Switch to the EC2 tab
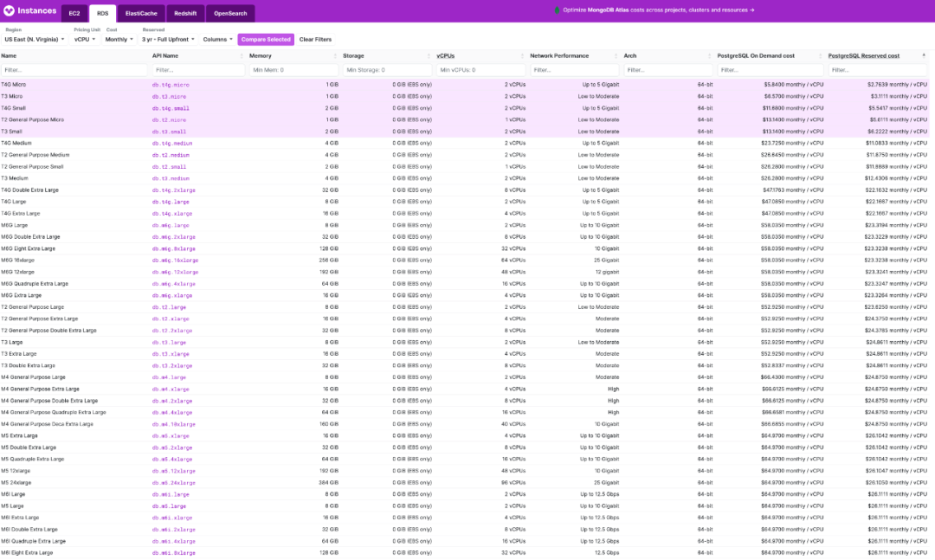The image size is (935, 560). click(74, 14)
